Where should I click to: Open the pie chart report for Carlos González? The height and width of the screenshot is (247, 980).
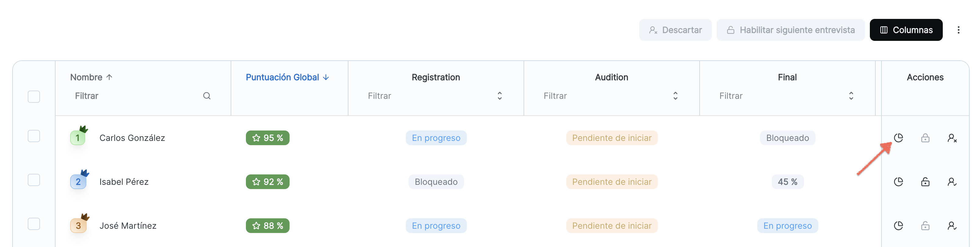[898, 138]
